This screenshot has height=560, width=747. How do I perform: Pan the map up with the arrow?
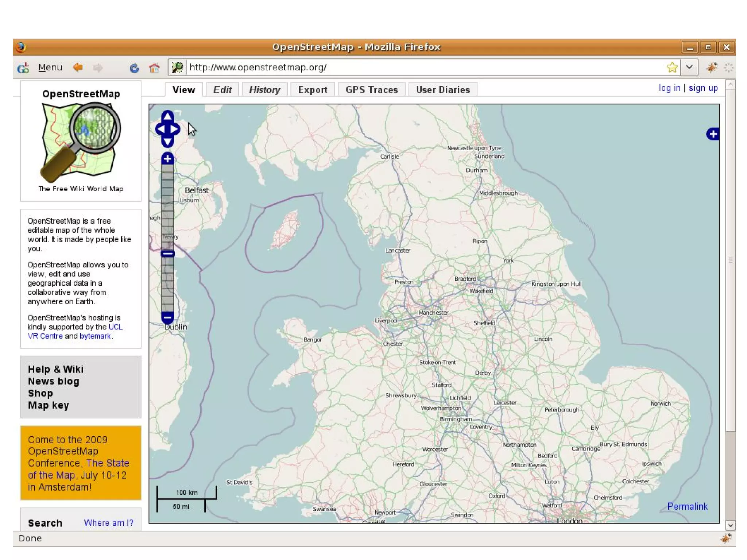point(167,116)
